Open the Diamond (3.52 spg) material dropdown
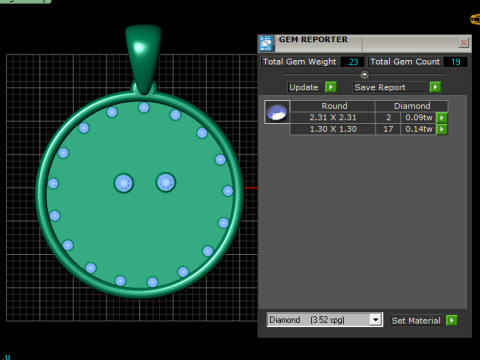 pyautogui.click(x=325, y=320)
